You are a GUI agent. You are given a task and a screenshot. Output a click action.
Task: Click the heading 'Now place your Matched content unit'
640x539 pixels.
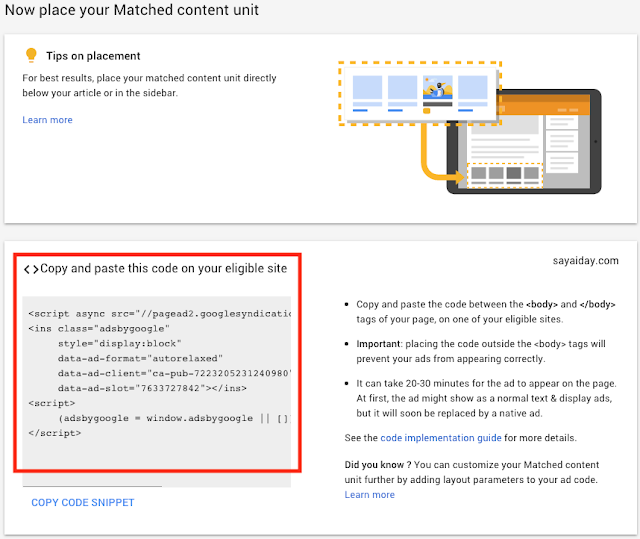(x=131, y=10)
